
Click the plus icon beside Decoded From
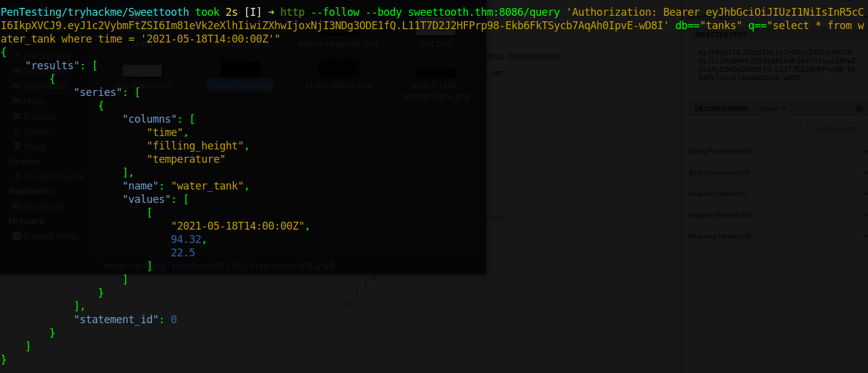[x=859, y=109]
